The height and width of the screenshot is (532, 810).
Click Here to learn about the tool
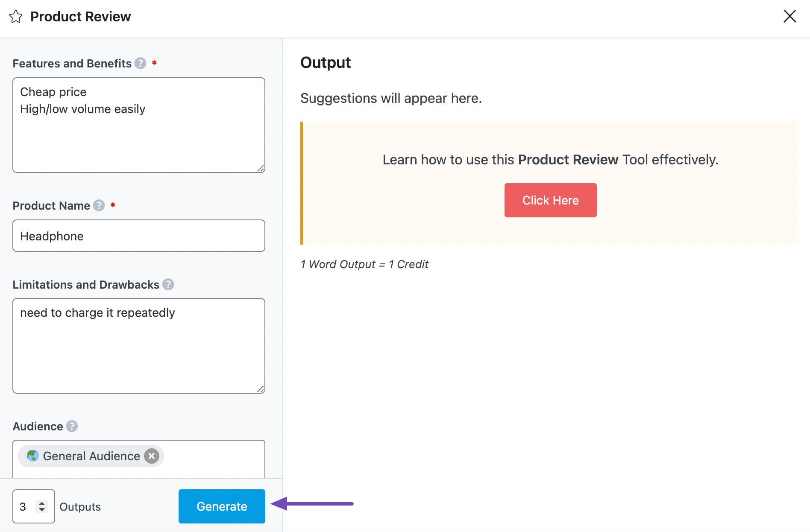[x=550, y=200]
